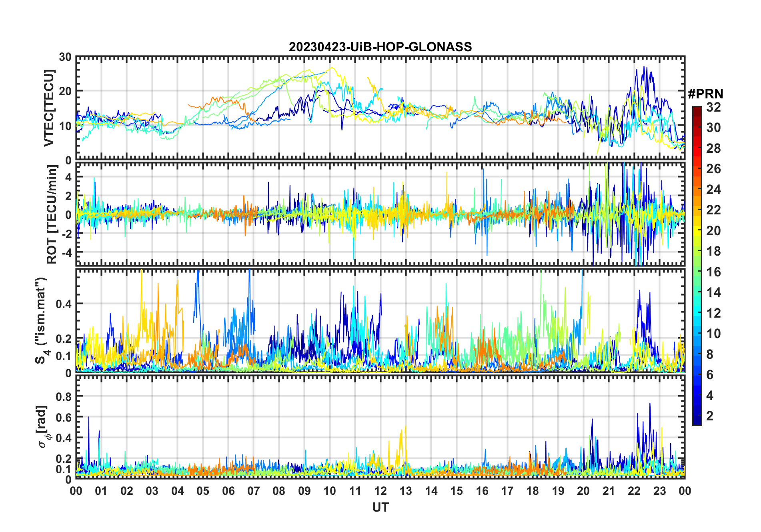Click the S4 axis tick label 0.4

point(63,304)
